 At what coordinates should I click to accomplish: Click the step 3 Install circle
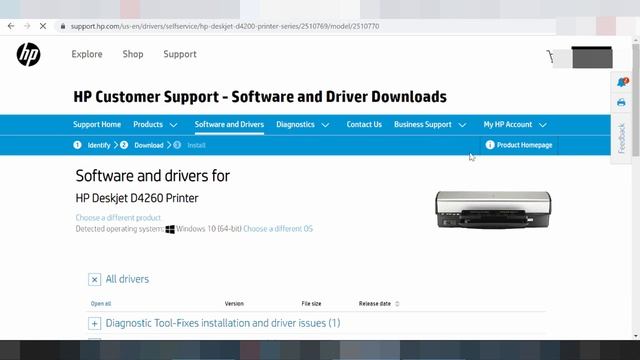177,145
